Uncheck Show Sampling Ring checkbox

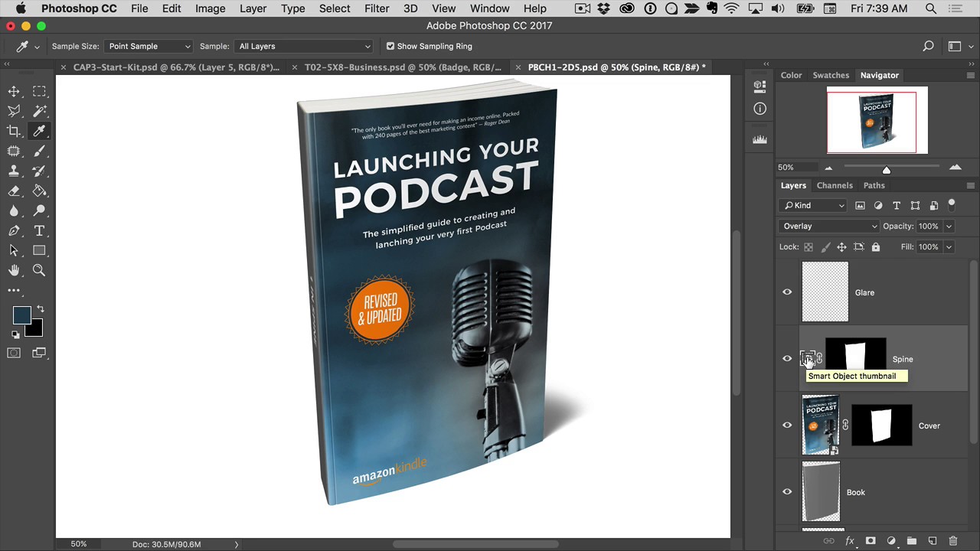click(x=390, y=47)
